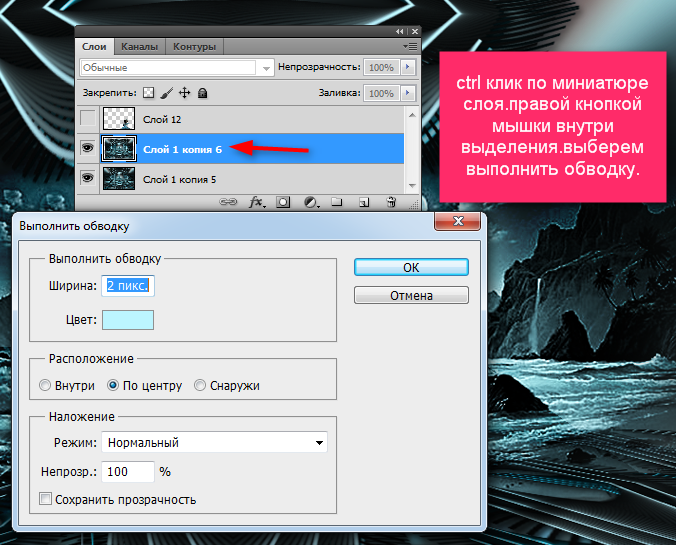The width and height of the screenshot is (676, 545).
Task: Close the layers panel
Action: point(414,31)
